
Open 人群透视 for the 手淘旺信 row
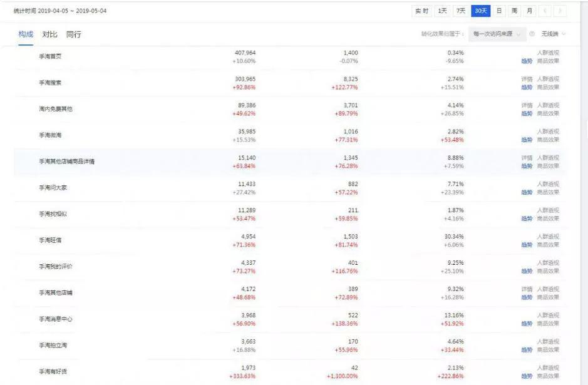[x=548, y=237]
